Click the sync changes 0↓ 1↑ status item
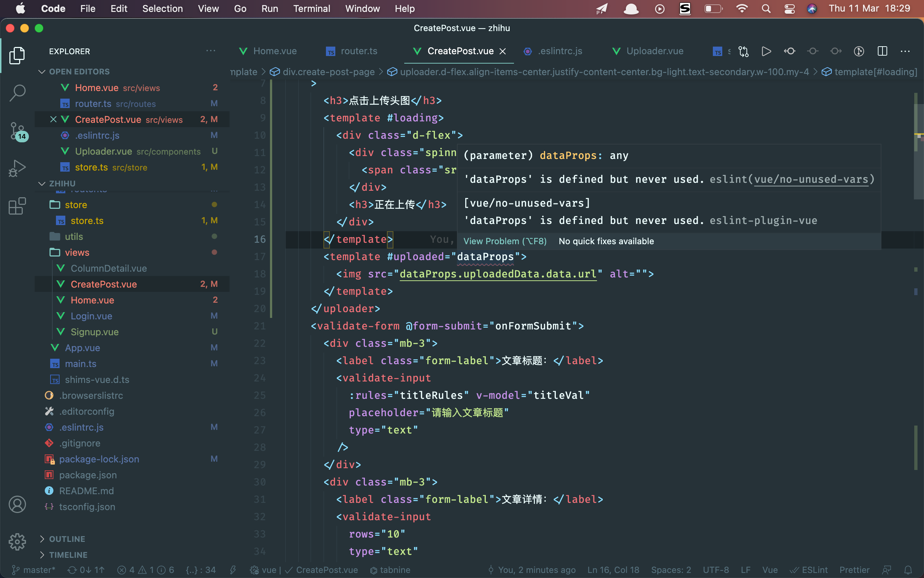924x578 pixels. 86,570
